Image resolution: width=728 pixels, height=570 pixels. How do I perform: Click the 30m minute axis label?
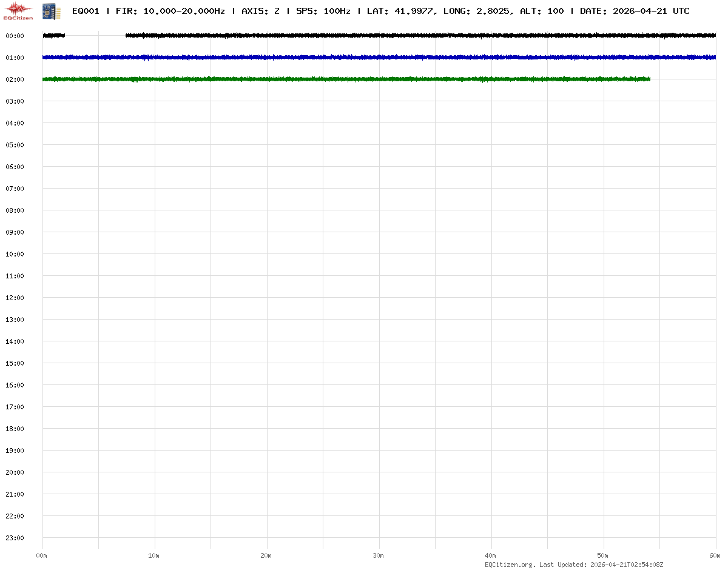tap(379, 555)
